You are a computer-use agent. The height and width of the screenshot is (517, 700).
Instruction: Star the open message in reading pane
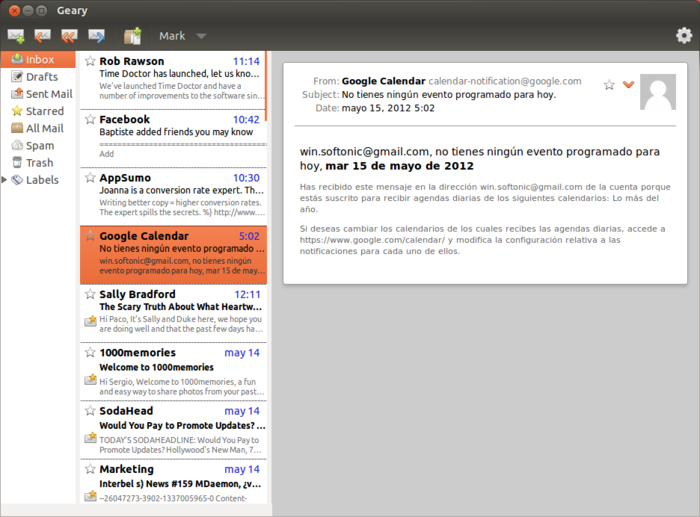[x=609, y=85]
